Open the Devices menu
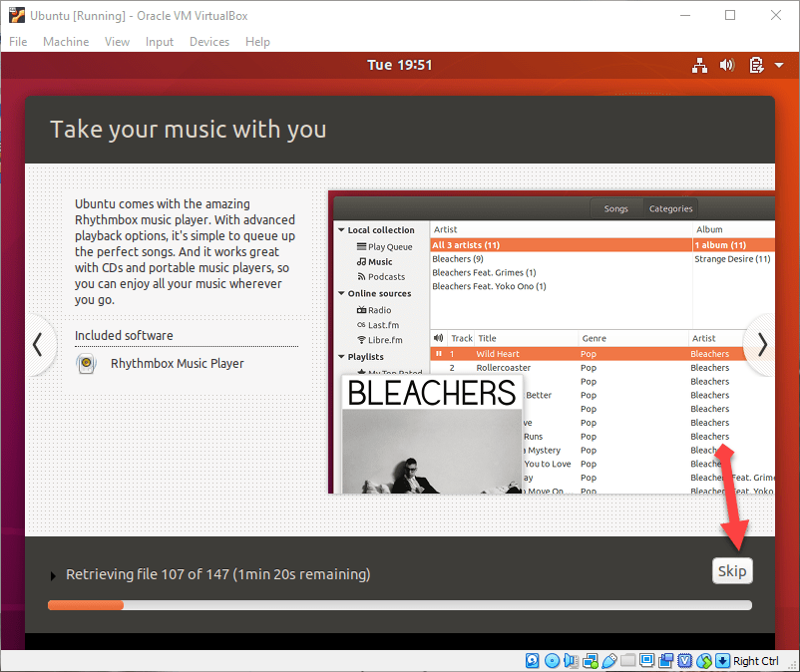 point(209,42)
